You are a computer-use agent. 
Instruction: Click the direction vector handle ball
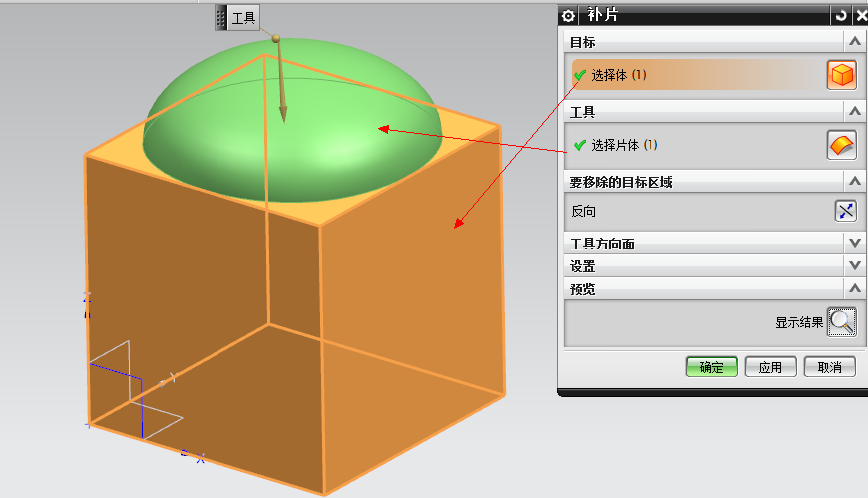point(276,38)
